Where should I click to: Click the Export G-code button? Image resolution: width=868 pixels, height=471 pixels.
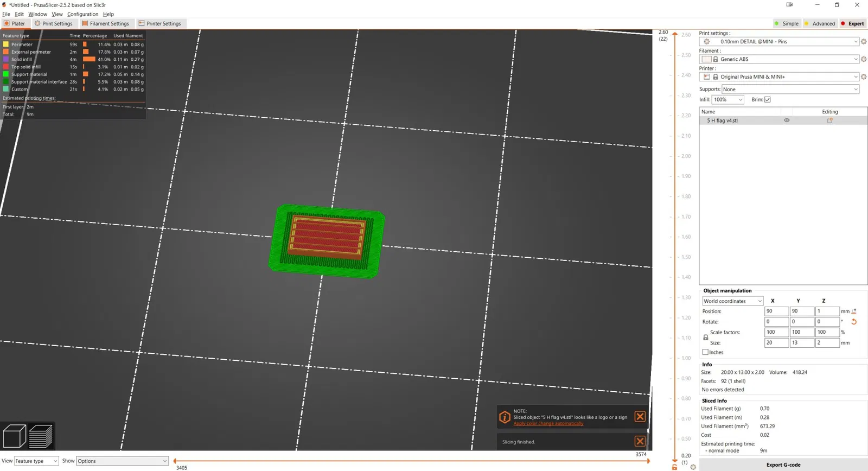783,465
